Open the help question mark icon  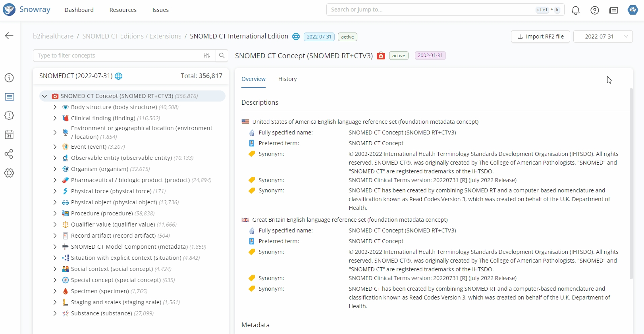pos(594,10)
